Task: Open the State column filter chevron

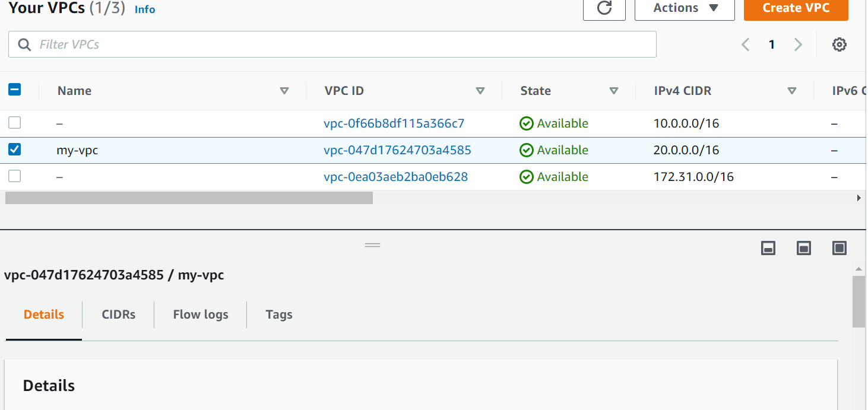Action: pos(613,90)
